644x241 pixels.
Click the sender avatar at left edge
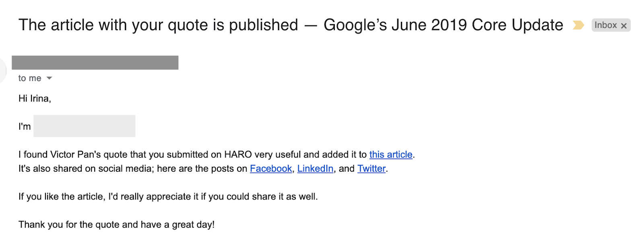[x=2, y=71]
